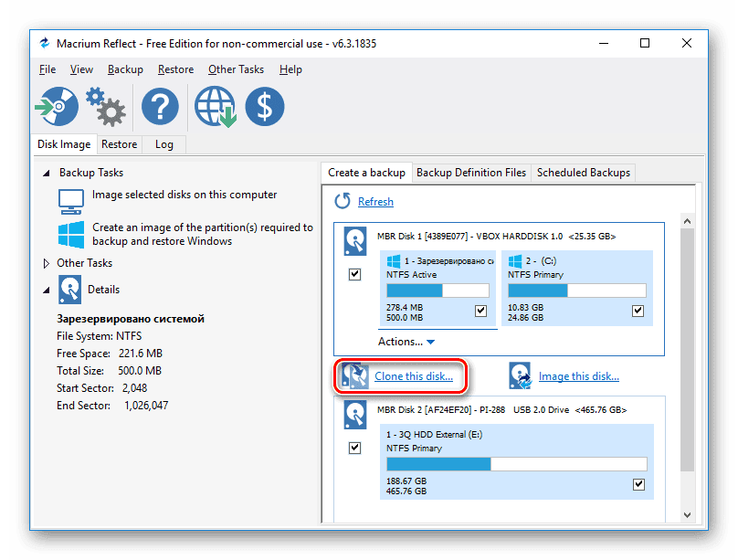The image size is (738, 560).
Task: Open the Help menu
Action: [x=290, y=69]
